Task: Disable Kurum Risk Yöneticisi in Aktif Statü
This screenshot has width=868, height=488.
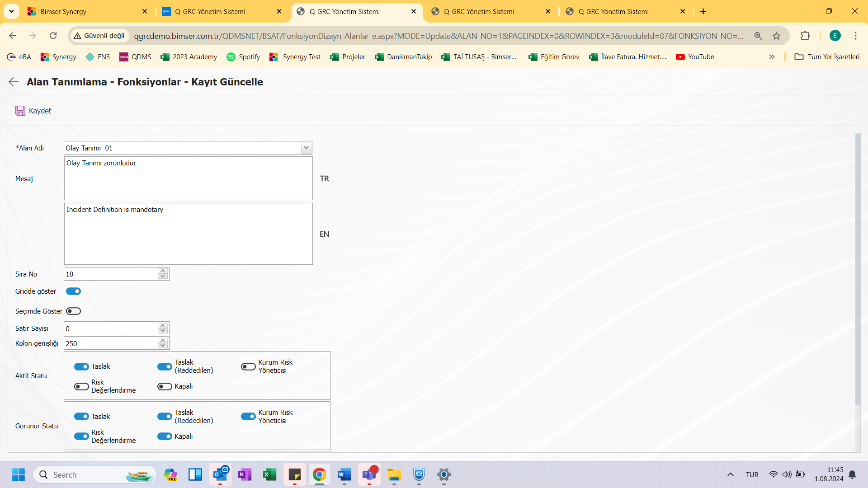Action: point(247,366)
